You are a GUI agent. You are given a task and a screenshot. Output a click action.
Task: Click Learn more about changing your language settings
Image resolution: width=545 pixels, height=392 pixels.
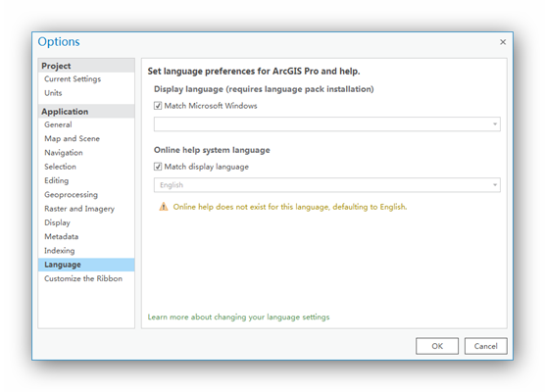pos(238,317)
